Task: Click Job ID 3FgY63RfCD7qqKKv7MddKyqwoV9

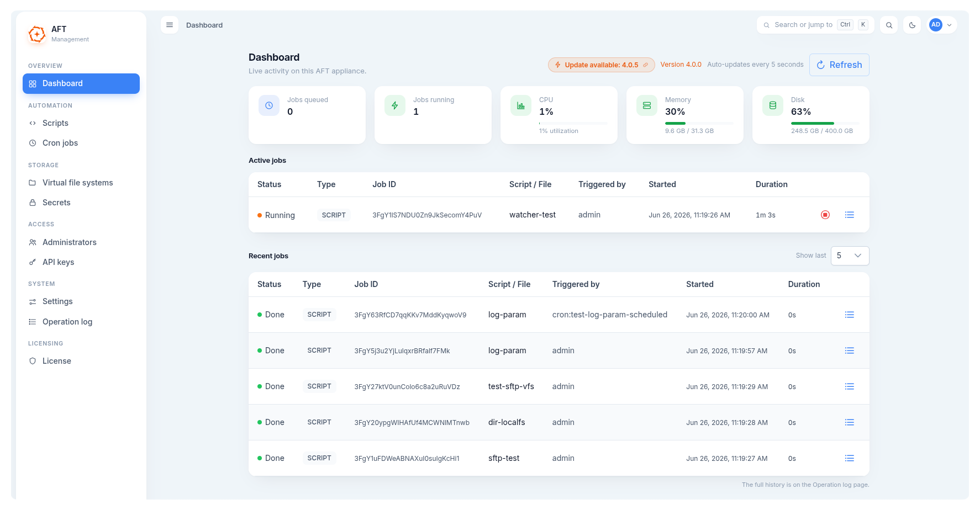Action: coord(410,315)
